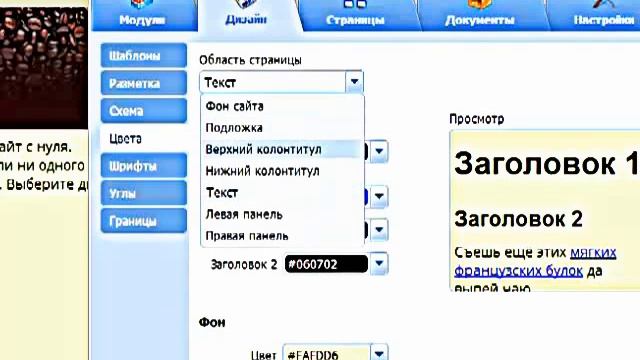Click the Просмотр label

tap(476, 119)
